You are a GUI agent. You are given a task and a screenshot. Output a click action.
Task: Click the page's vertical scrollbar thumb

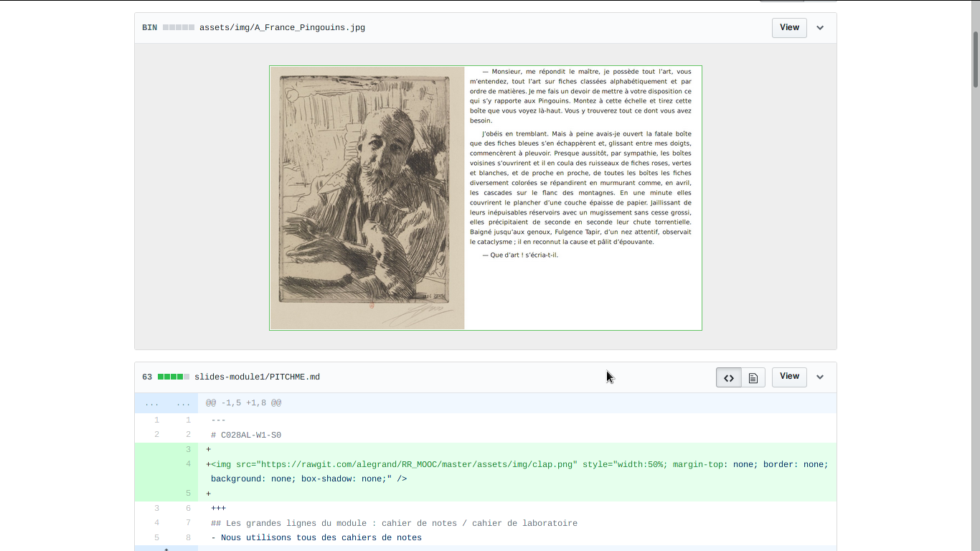(x=976, y=57)
